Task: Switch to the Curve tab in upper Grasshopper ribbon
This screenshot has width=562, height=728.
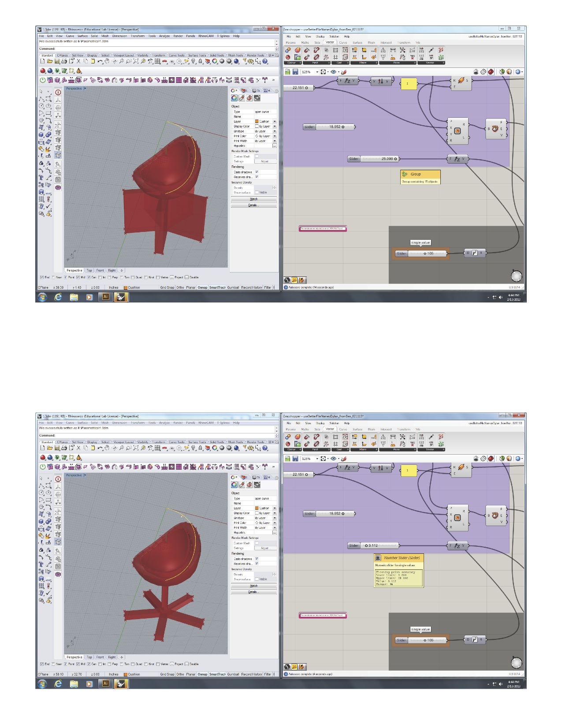Action: [x=343, y=43]
